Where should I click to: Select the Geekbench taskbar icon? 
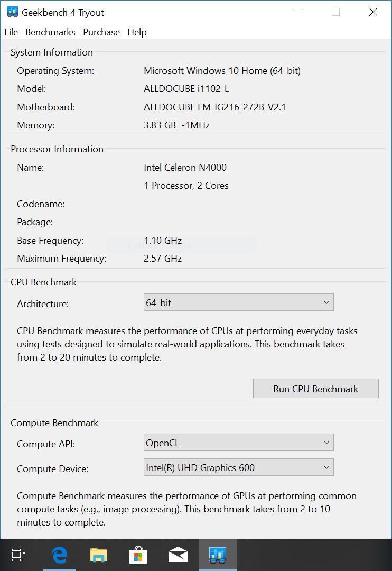pyautogui.click(x=218, y=555)
